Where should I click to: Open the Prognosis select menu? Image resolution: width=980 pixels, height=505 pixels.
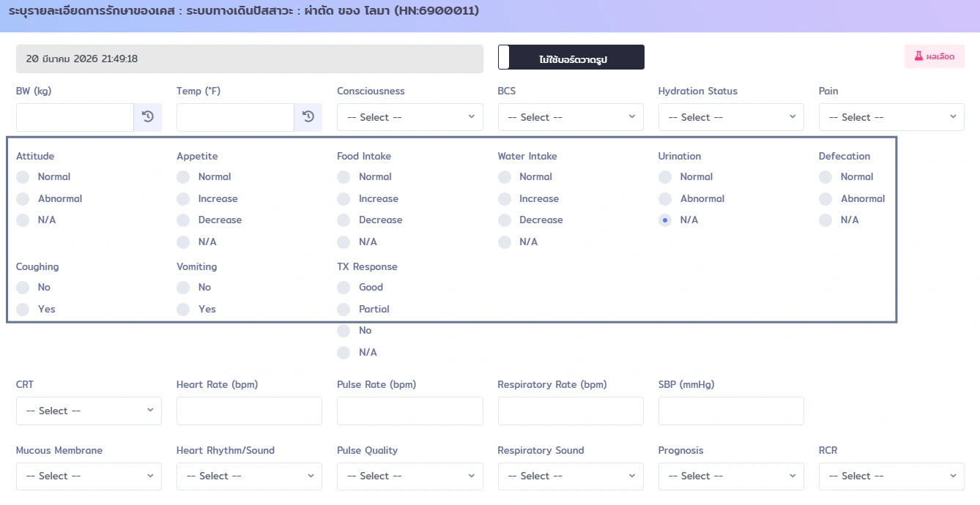[x=730, y=476]
